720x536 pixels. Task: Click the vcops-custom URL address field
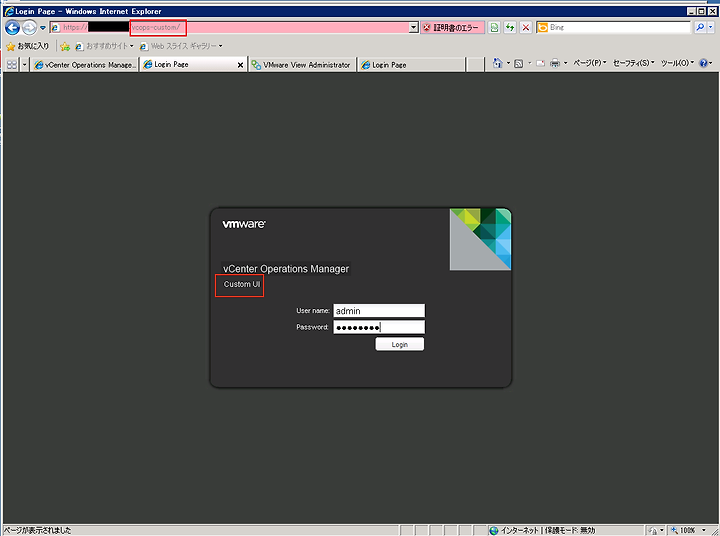point(229,28)
